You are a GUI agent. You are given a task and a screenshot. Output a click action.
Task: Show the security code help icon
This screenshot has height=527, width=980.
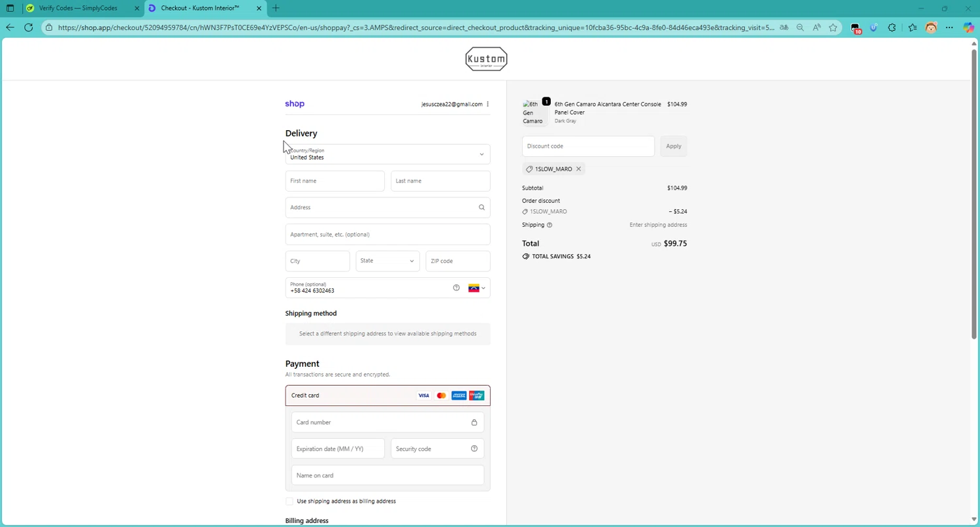474,449
